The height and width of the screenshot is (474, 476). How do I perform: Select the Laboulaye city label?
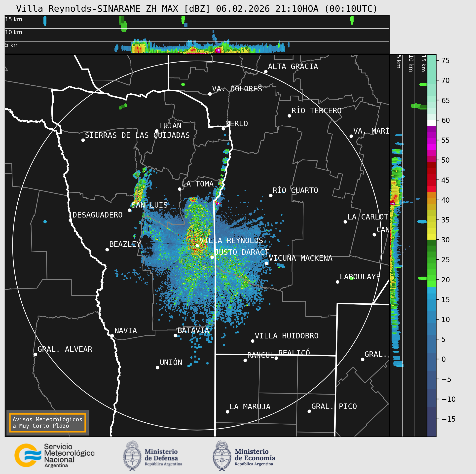[360, 277]
